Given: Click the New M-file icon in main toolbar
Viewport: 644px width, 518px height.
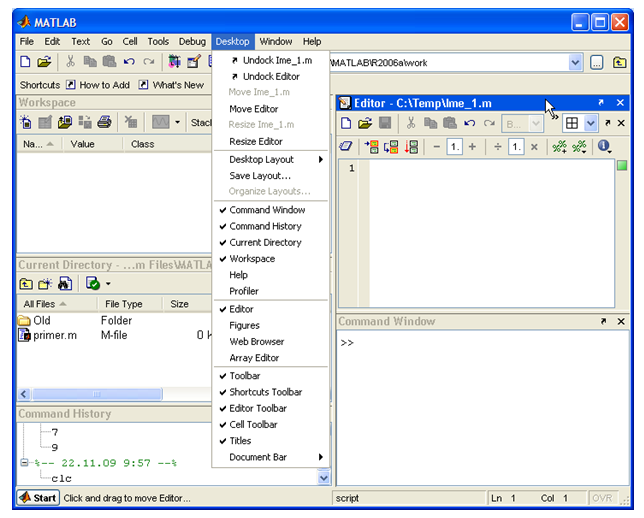Looking at the screenshot, I should point(25,62).
